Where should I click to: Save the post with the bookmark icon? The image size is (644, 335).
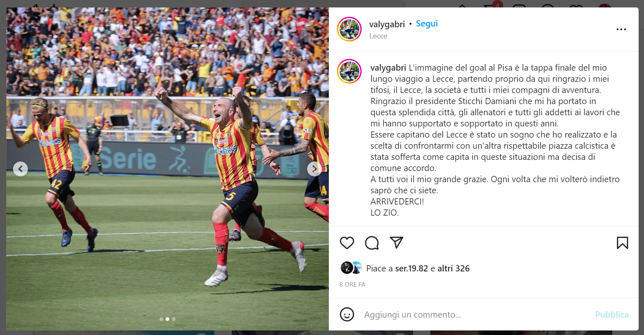point(622,243)
